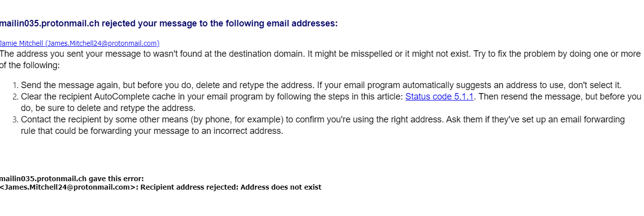Click the 'rule that could be forwarding' line
This screenshot has height=216, width=644.
point(152,131)
